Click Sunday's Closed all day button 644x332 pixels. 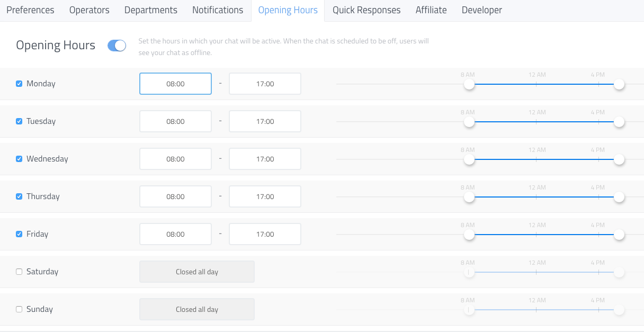click(x=197, y=309)
